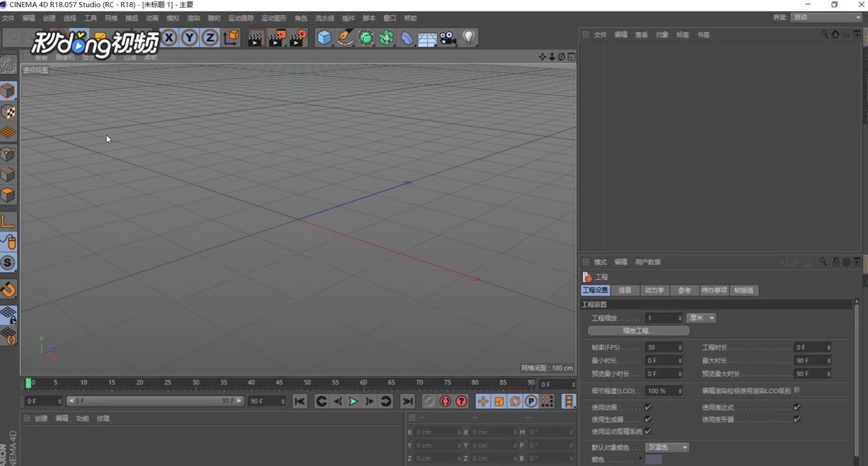Click the green array flower modeling icon
The width and height of the screenshot is (868, 466).
point(387,38)
